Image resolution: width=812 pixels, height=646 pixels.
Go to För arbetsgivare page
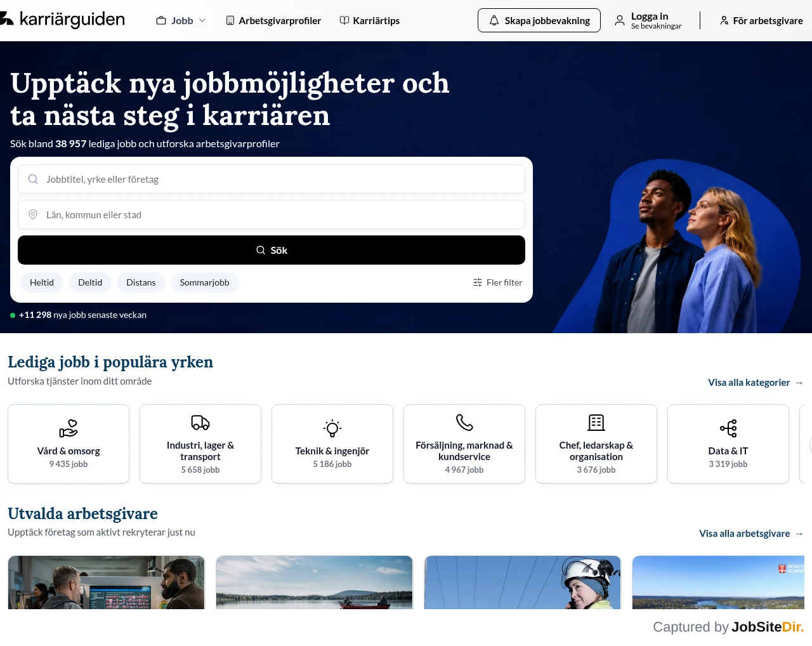tap(761, 21)
